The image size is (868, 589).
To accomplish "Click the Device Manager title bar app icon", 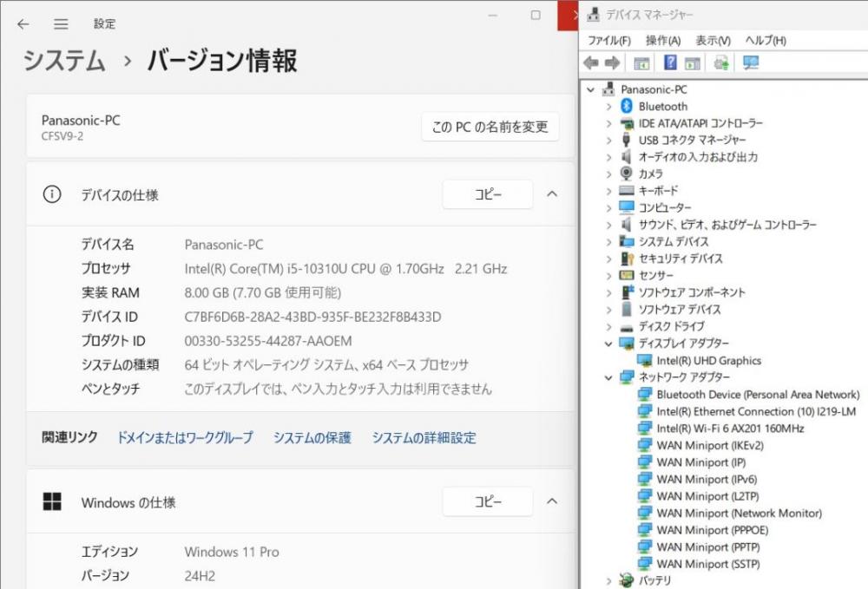I will 593,15.
